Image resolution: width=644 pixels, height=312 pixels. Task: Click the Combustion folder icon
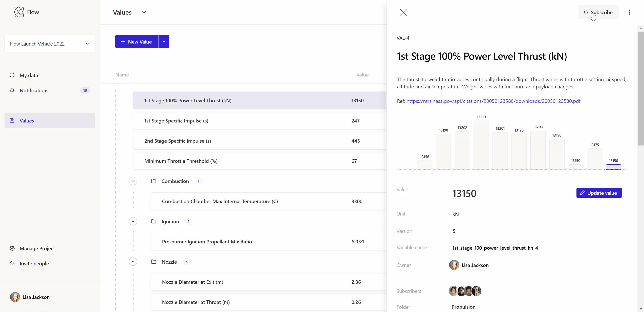[154, 181]
